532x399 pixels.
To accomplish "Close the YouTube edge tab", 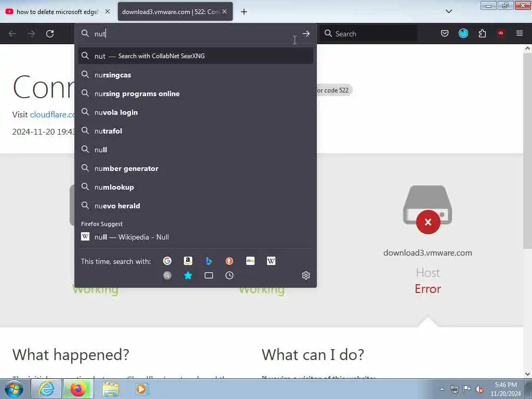I will (x=108, y=11).
